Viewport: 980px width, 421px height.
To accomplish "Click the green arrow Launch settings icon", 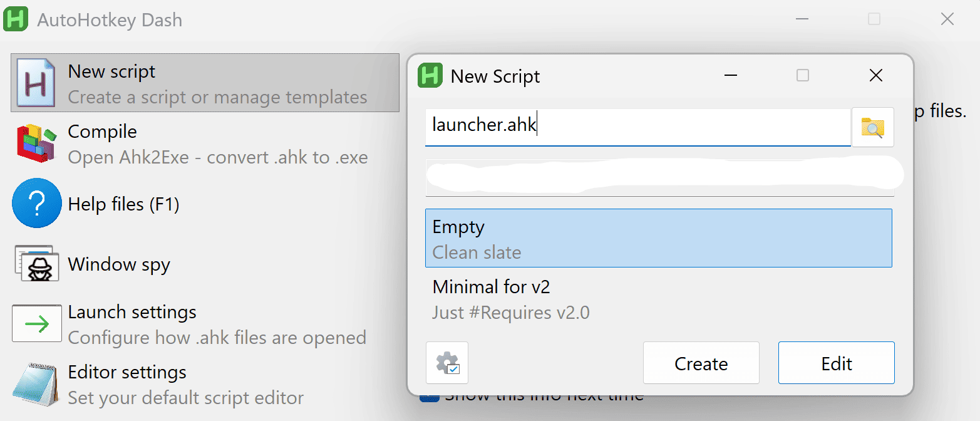I will [37, 324].
